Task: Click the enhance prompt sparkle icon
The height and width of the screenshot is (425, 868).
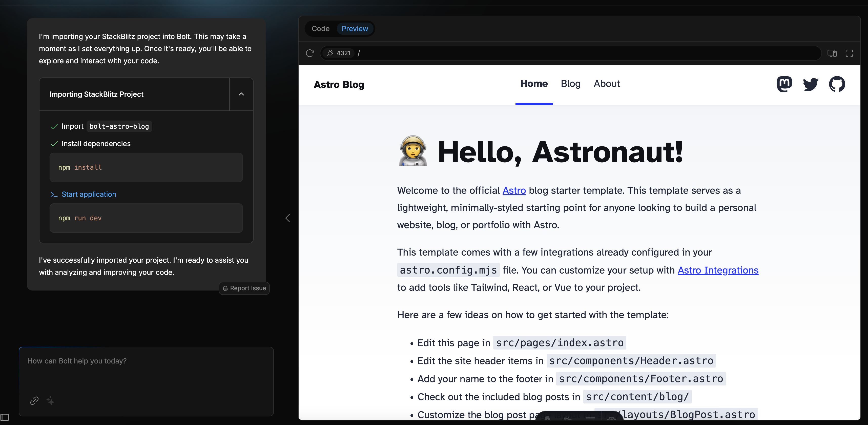Action: (51, 400)
